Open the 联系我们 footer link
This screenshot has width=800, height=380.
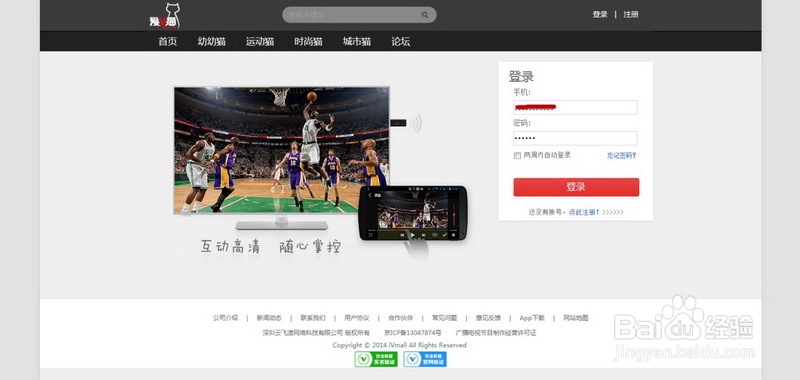313,318
